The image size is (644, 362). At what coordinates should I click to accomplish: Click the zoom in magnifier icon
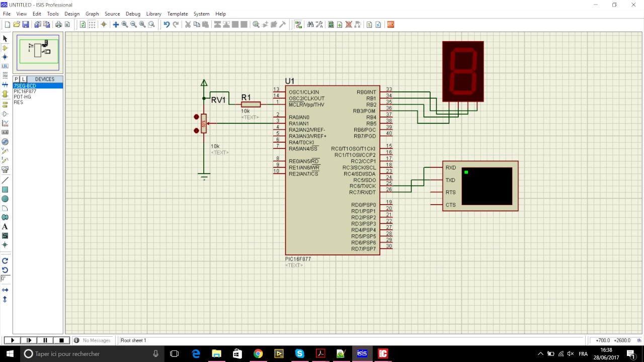125,24
